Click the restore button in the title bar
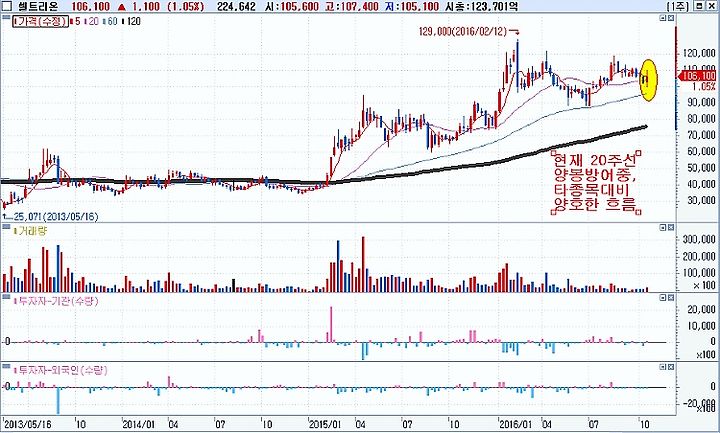720x433 pixels. click(x=698, y=6)
